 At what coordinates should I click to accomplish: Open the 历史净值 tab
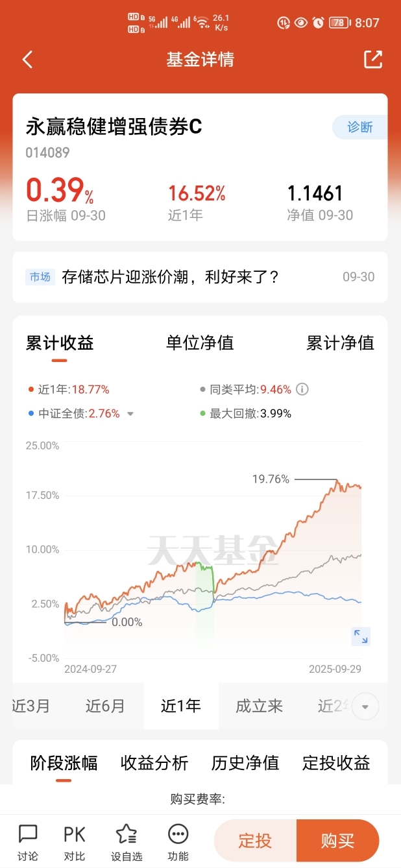(245, 764)
